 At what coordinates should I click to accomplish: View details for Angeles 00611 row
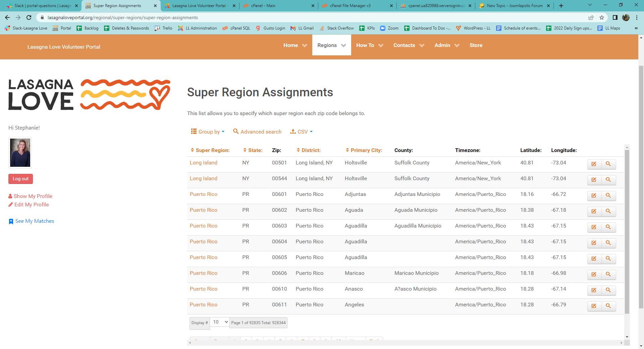(608, 306)
